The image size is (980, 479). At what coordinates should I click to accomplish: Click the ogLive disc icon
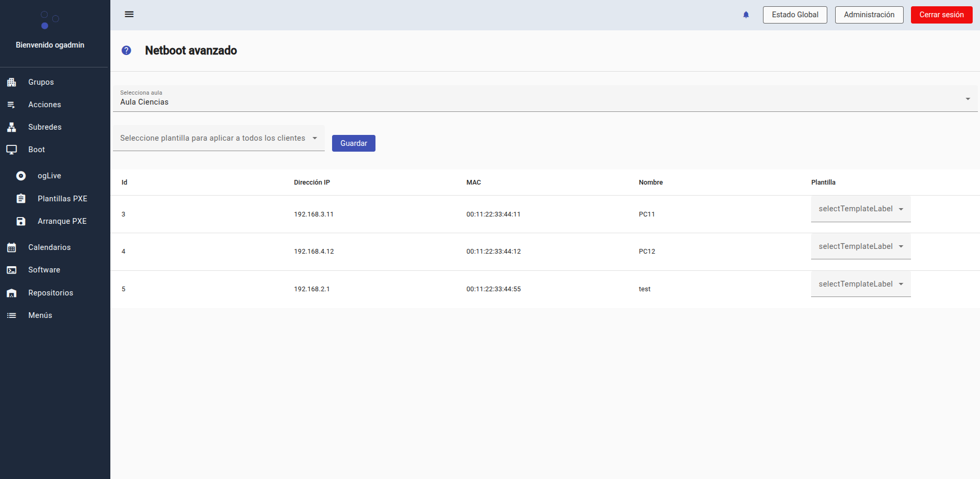21,176
